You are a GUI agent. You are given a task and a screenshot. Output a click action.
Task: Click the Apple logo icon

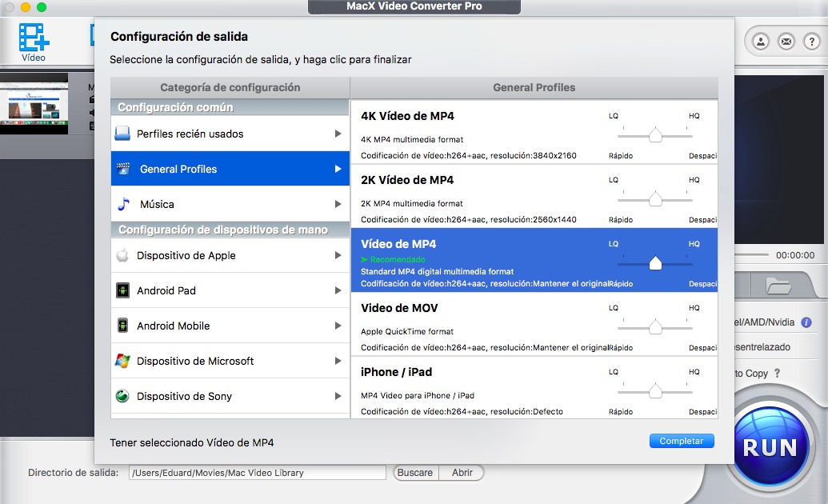[x=122, y=255]
